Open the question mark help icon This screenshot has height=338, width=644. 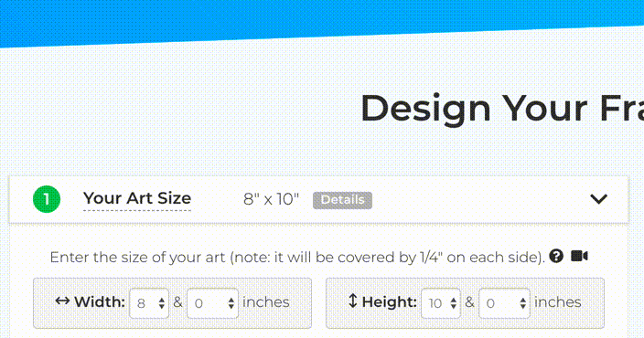(556, 256)
